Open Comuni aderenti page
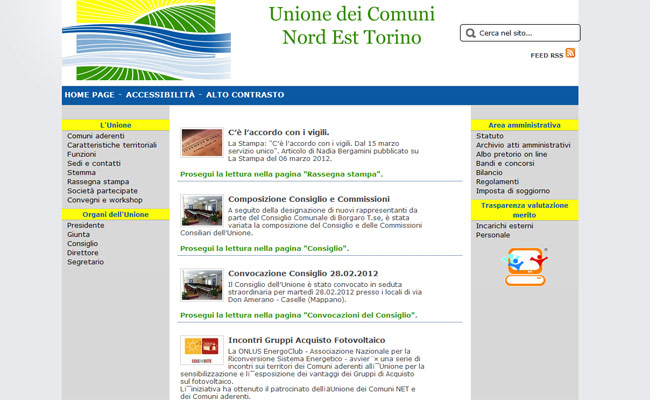 click(96, 136)
